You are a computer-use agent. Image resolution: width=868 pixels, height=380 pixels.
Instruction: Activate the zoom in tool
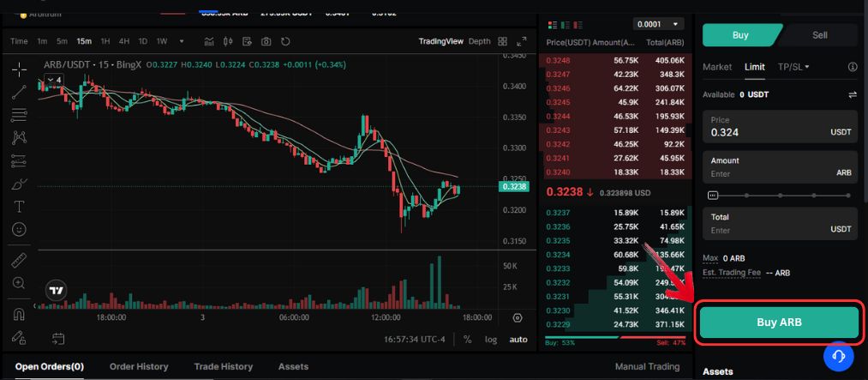click(19, 283)
